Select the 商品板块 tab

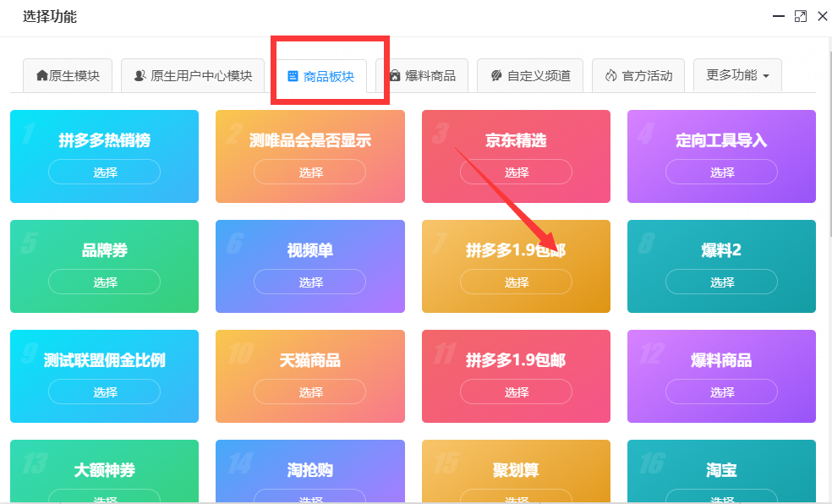tap(320, 76)
